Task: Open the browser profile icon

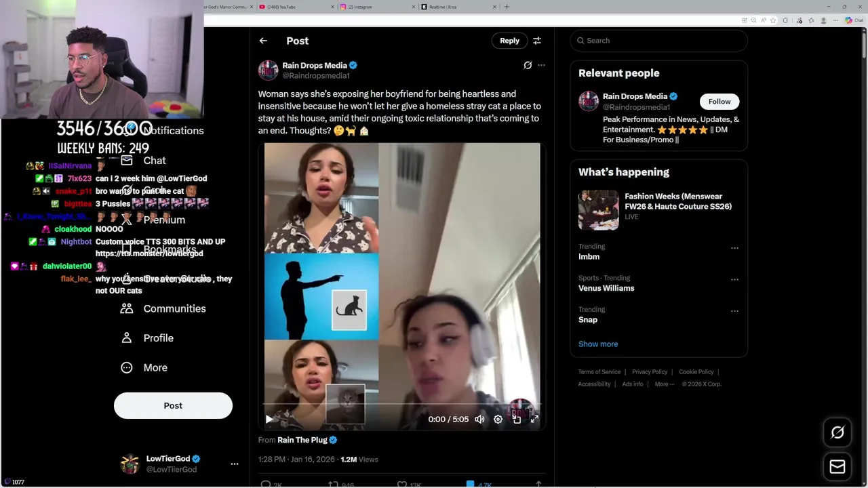Action: (823, 20)
